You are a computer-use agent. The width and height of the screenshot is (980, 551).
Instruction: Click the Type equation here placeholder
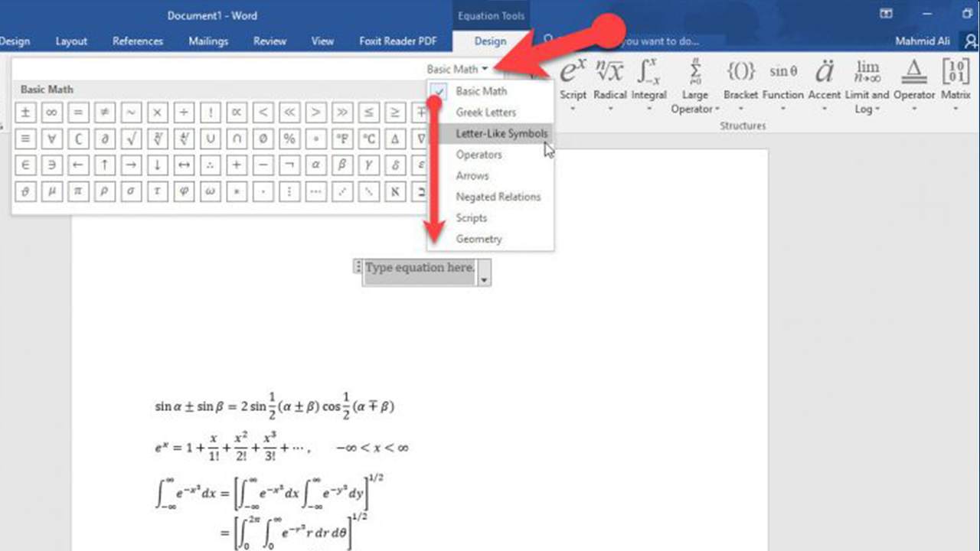pyautogui.click(x=420, y=268)
